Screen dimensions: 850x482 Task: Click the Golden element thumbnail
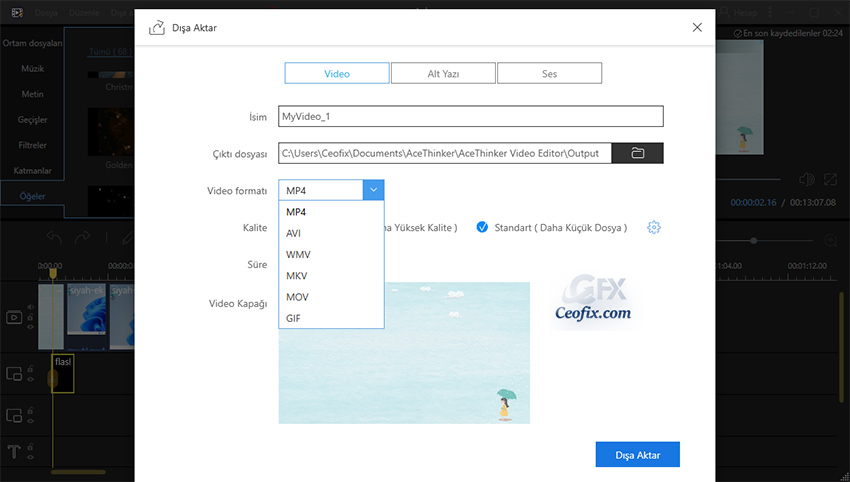[x=111, y=133]
